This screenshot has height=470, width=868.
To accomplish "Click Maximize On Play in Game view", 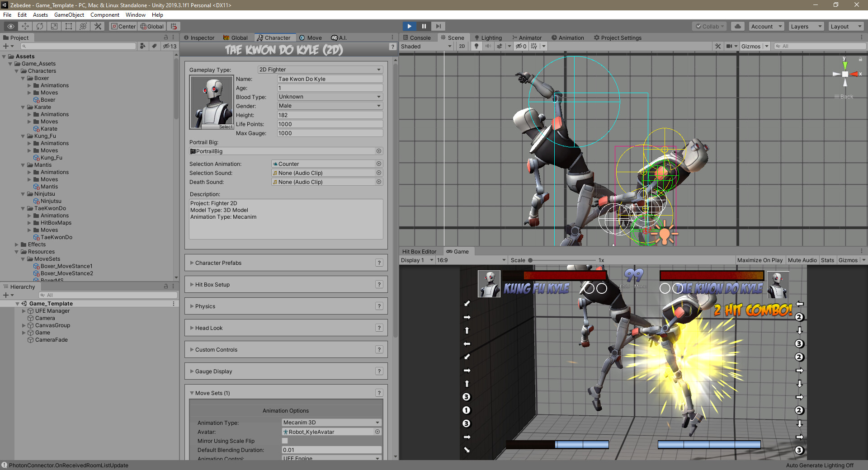I will click(x=759, y=260).
